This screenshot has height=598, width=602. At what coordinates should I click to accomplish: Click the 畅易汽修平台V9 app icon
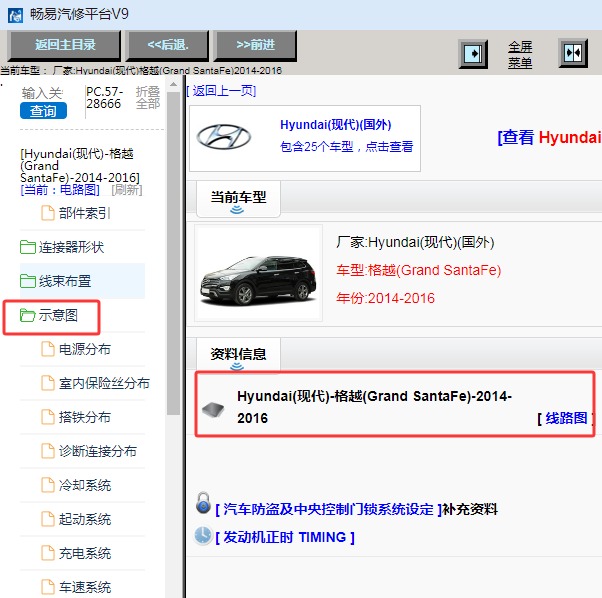click(15, 16)
